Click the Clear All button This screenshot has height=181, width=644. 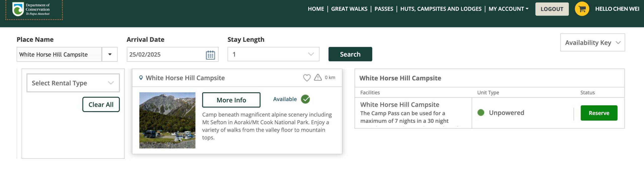click(101, 104)
